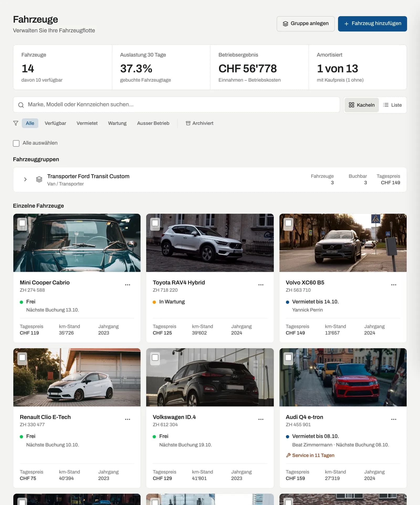Filter by Ausser Betrieb status
The image size is (420, 505).
(x=153, y=123)
